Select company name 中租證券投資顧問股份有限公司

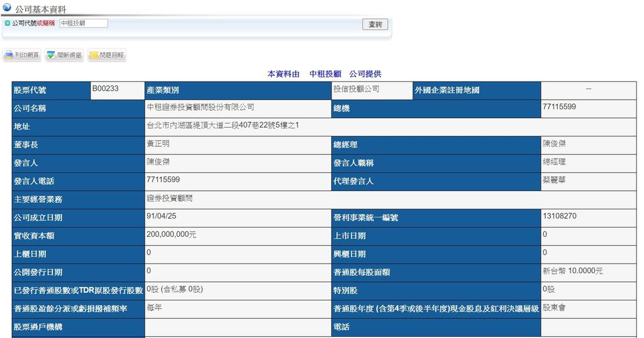[x=201, y=107]
